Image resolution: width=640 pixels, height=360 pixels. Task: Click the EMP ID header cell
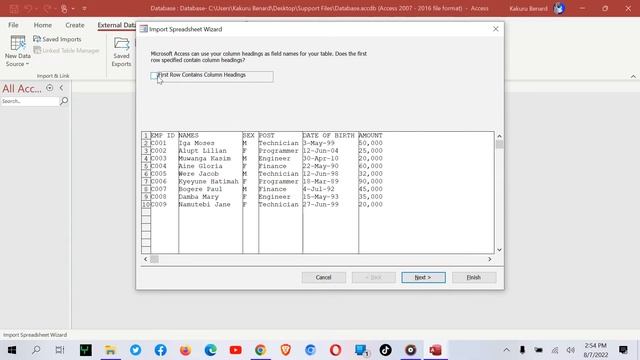click(164, 136)
